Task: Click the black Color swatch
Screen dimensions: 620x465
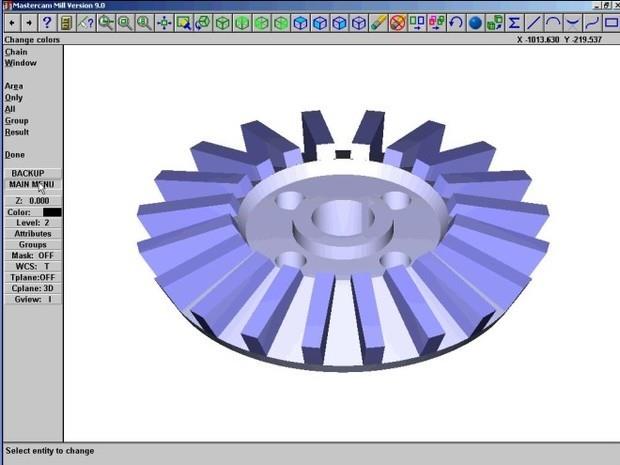Action: click(x=51, y=212)
